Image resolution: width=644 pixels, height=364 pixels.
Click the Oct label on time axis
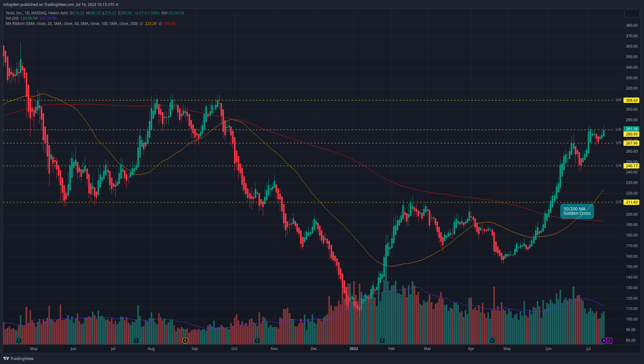click(235, 348)
